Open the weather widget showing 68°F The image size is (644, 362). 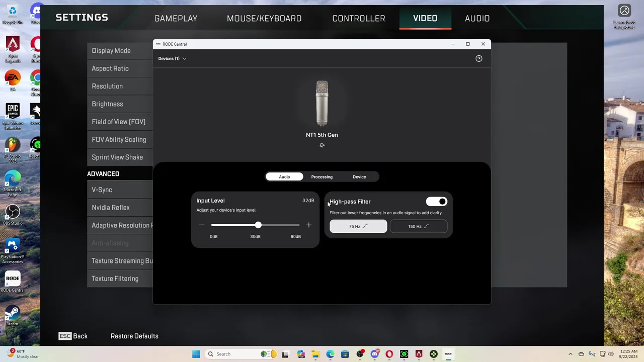point(23,354)
